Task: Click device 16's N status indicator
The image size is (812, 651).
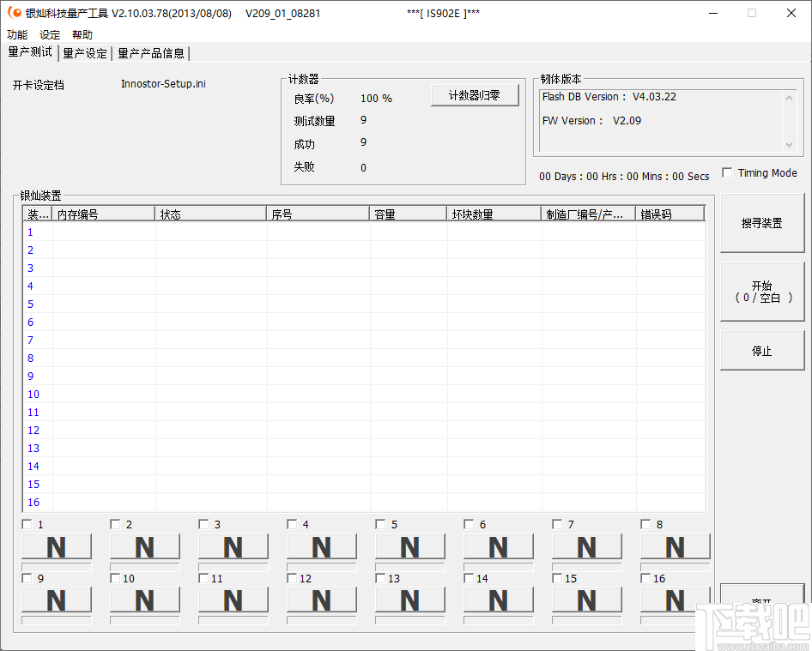Action: click(675, 600)
